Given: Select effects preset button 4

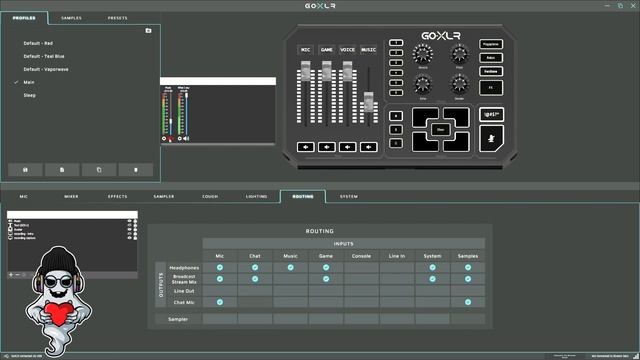Looking at the screenshot, I should point(396,73).
